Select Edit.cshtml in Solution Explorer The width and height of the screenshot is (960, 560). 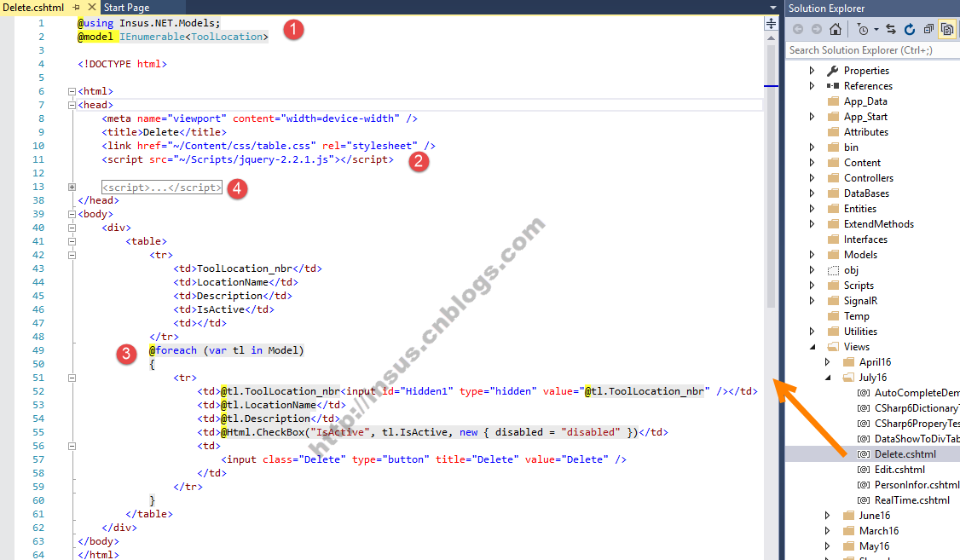(x=899, y=470)
